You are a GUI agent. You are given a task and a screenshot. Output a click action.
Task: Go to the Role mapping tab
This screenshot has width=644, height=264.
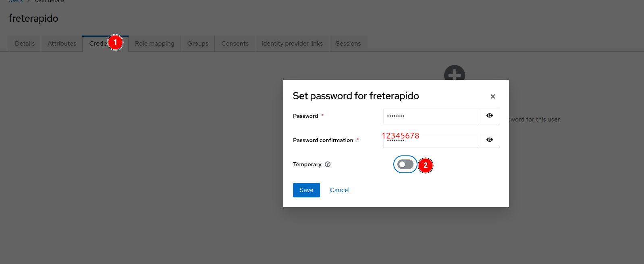[x=154, y=44]
